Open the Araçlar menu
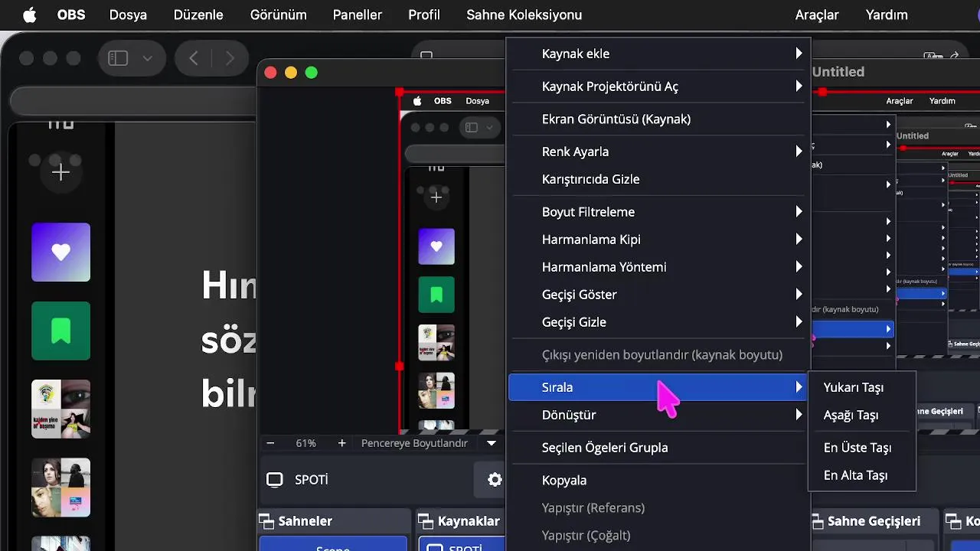The width and height of the screenshot is (980, 551). click(817, 15)
